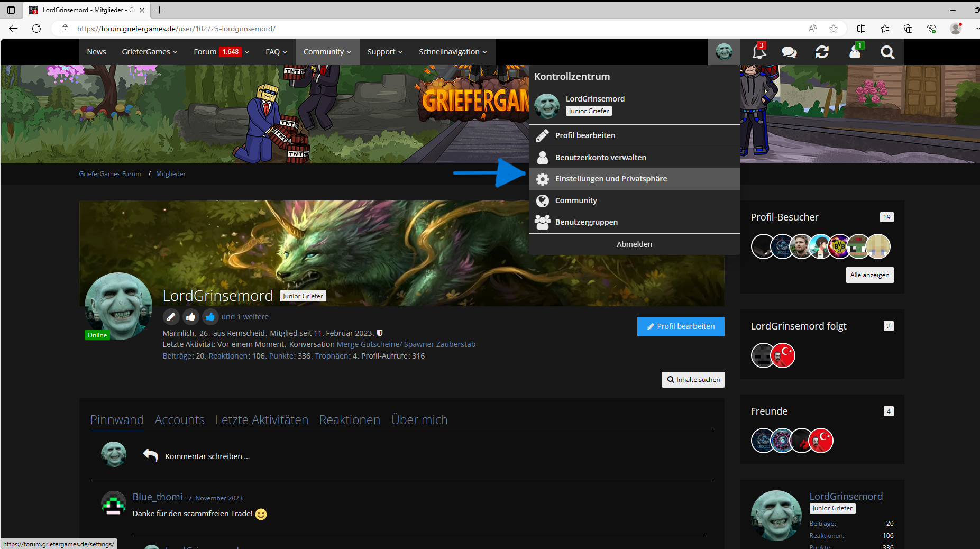Image resolution: width=980 pixels, height=549 pixels.
Task: Click the refresh arrows icon in forum header
Action: click(x=822, y=52)
